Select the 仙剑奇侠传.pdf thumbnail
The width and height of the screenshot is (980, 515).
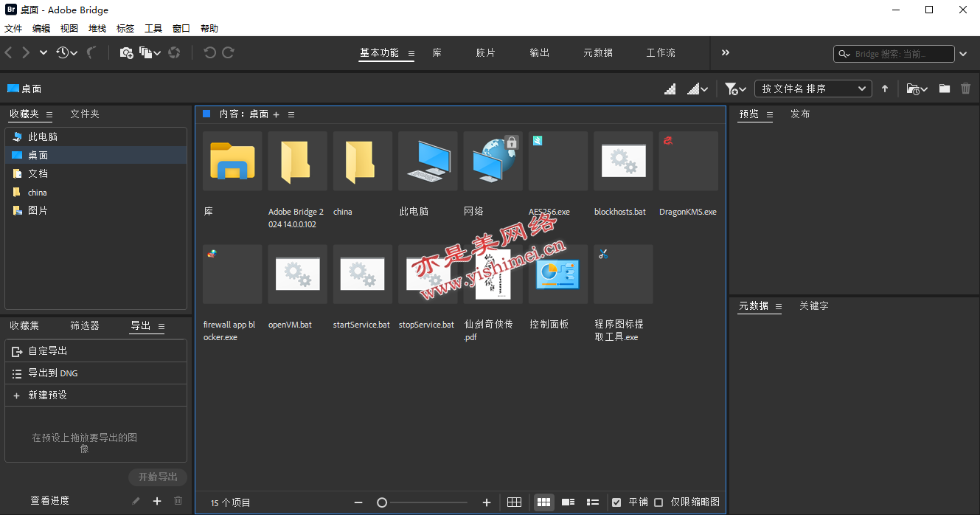click(x=493, y=274)
